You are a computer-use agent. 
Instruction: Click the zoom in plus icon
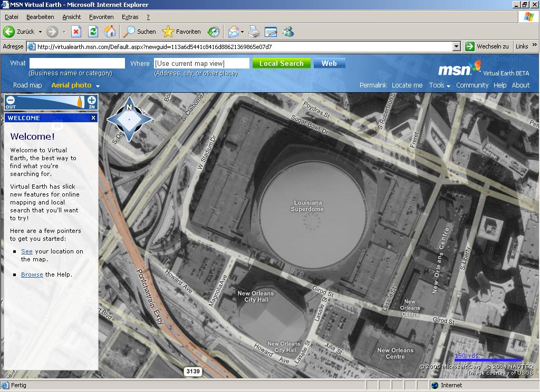(x=92, y=100)
